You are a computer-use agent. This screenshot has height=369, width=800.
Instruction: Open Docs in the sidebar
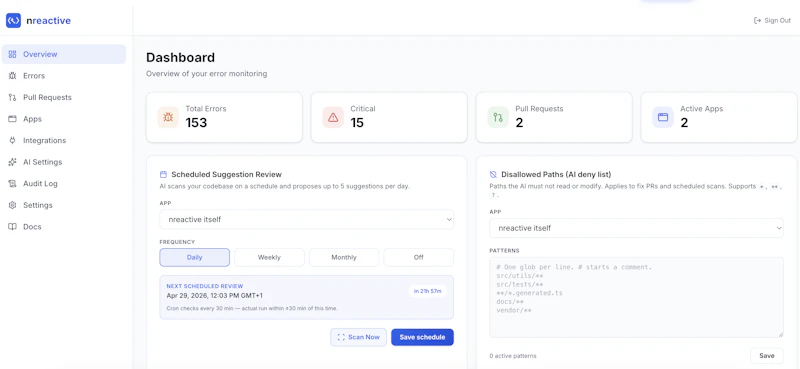pos(64,227)
